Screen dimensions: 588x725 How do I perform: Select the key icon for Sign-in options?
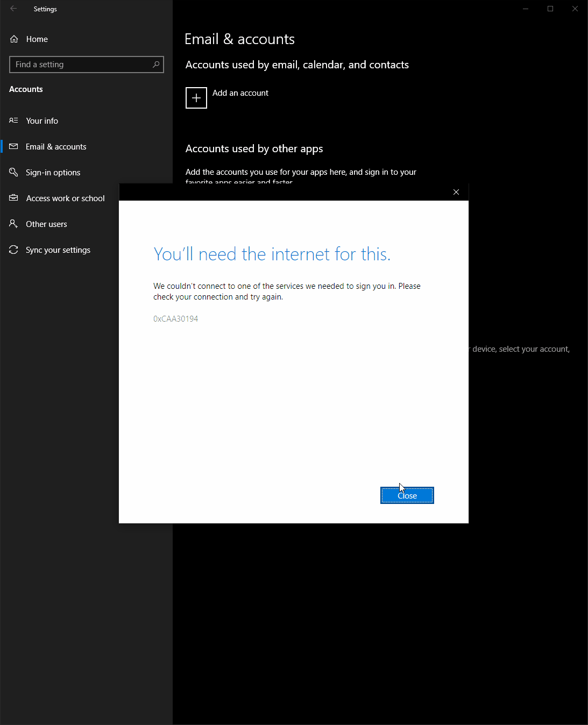(14, 172)
